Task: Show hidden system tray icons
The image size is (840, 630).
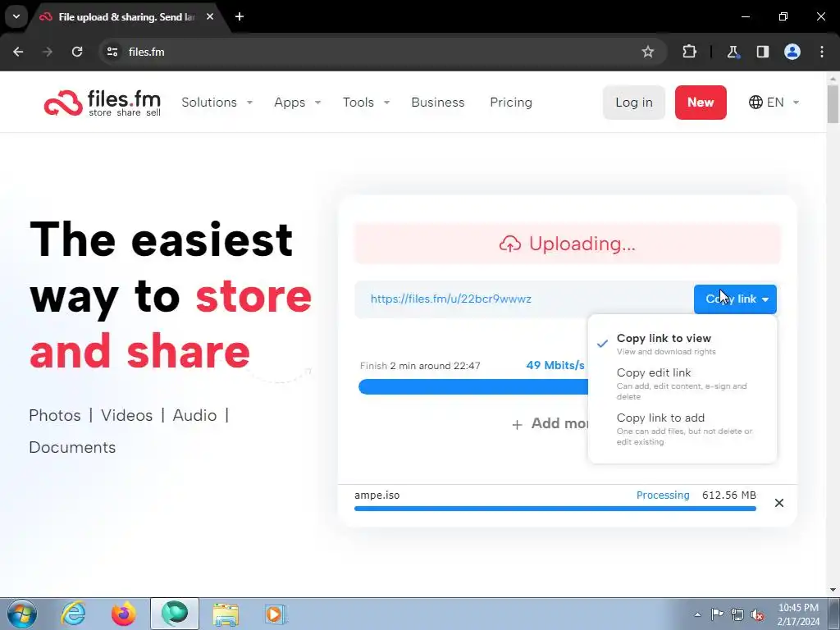Action: coord(697,614)
